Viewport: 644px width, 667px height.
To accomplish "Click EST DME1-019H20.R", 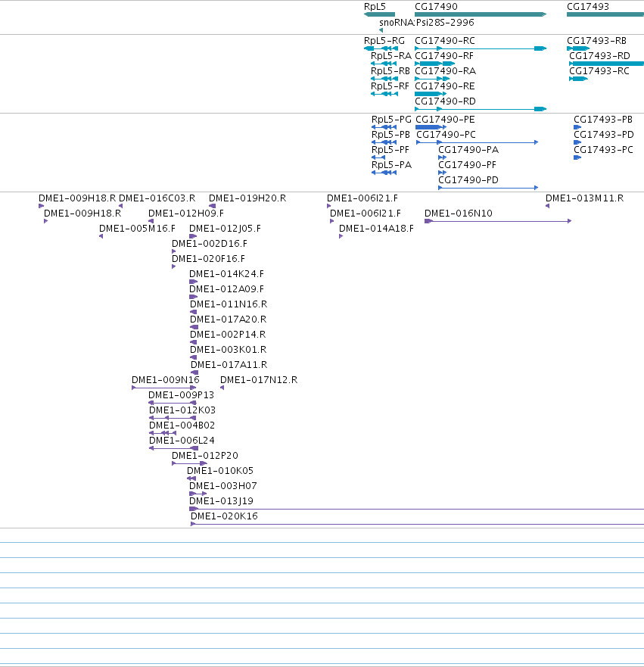I will [x=212, y=206].
